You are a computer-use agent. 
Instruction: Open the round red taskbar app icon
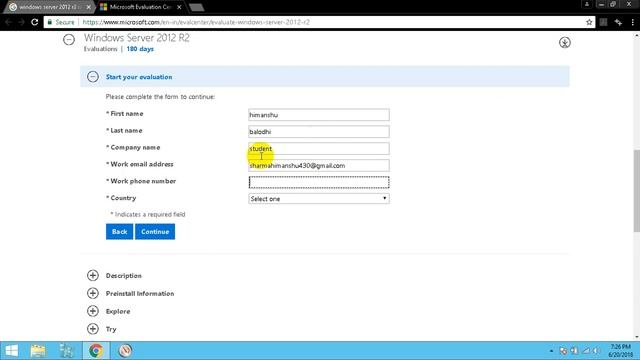tap(125, 351)
